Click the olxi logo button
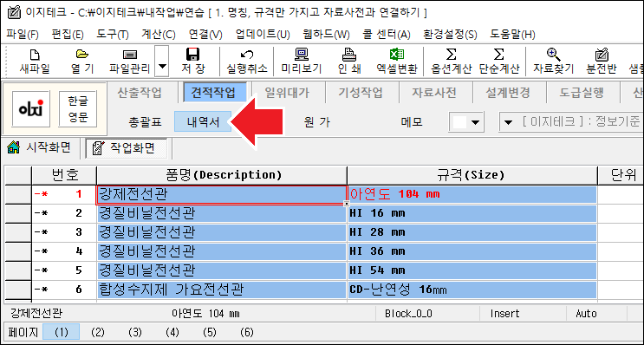 [x=31, y=109]
